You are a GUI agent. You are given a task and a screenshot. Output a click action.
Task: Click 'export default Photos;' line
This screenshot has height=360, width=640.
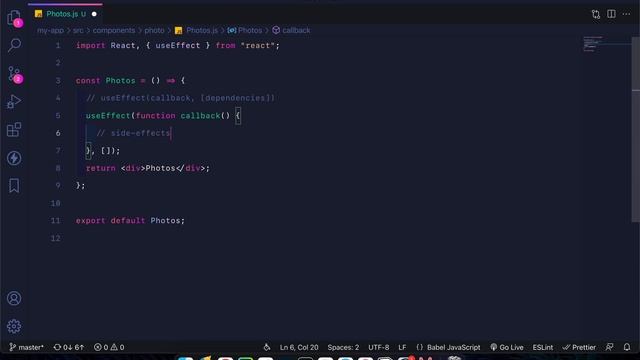[130, 221]
